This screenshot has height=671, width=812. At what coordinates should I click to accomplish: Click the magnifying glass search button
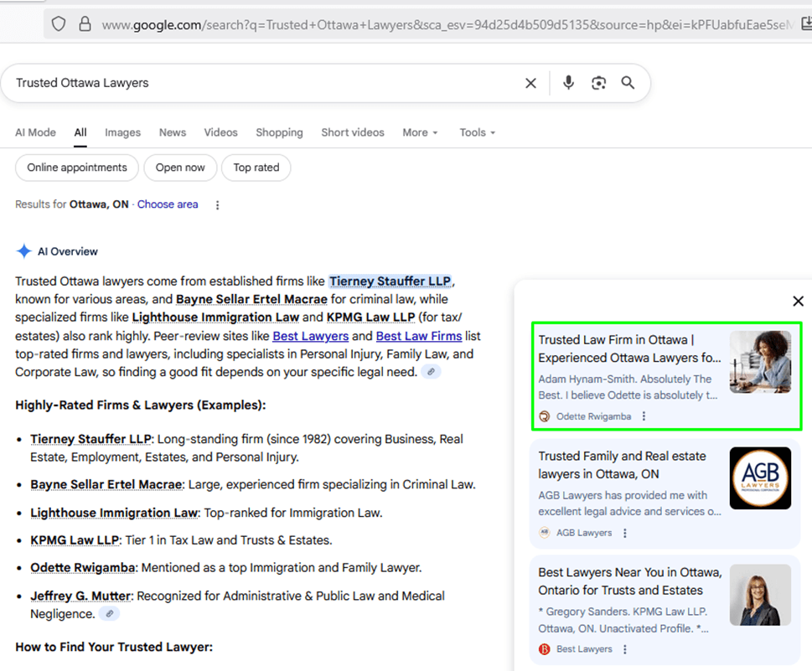click(628, 83)
